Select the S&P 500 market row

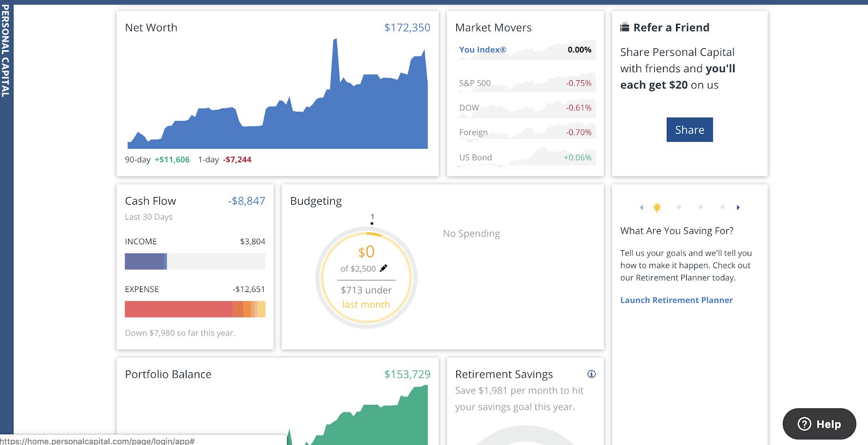pyautogui.click(x=525, y=83)
